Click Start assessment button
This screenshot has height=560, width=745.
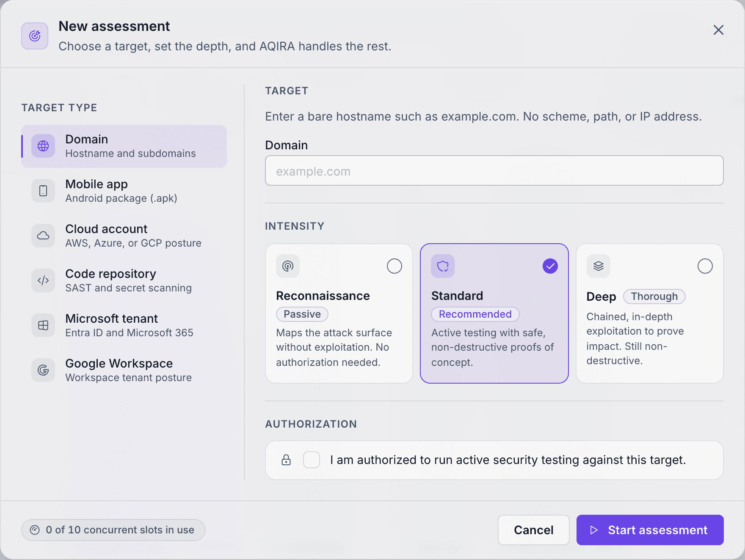click(650, 530)
